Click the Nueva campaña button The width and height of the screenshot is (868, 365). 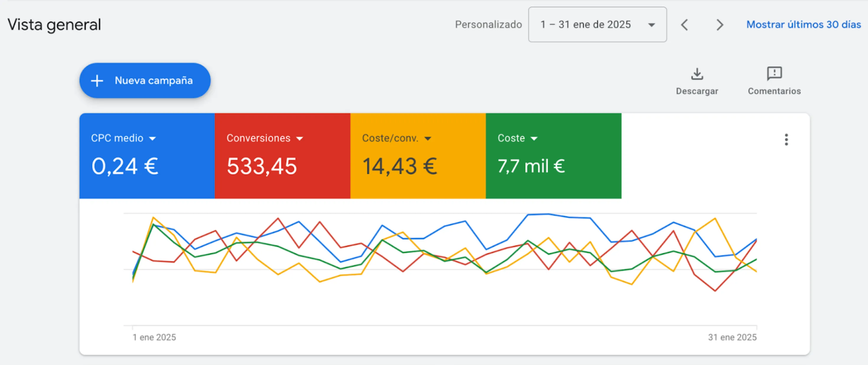(153, 81)
